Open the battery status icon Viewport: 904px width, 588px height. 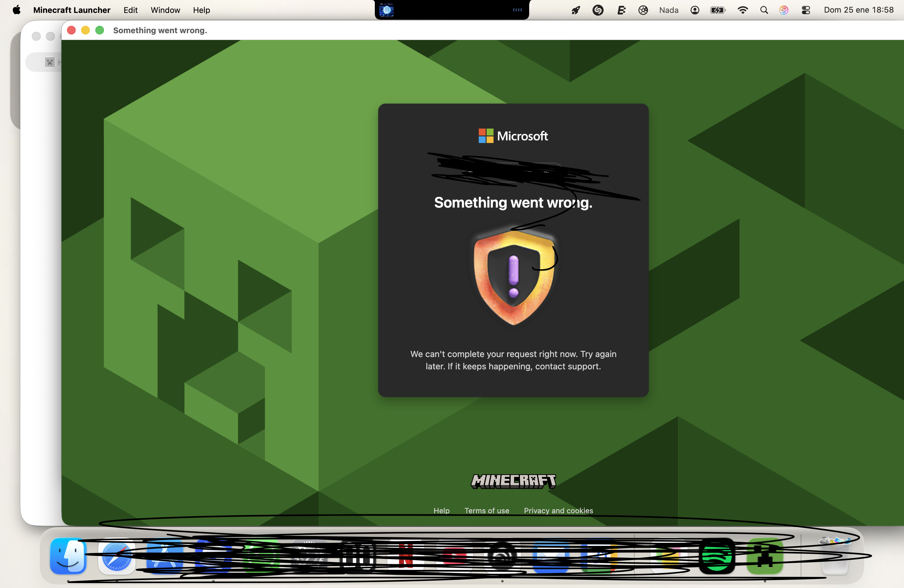pyautogui.click(x=717, y=10)
